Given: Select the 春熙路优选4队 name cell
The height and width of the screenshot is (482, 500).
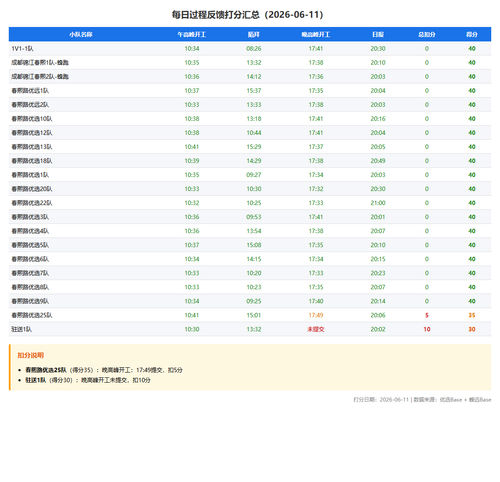Looking at the screenshot, I should (x=30, y=231).
